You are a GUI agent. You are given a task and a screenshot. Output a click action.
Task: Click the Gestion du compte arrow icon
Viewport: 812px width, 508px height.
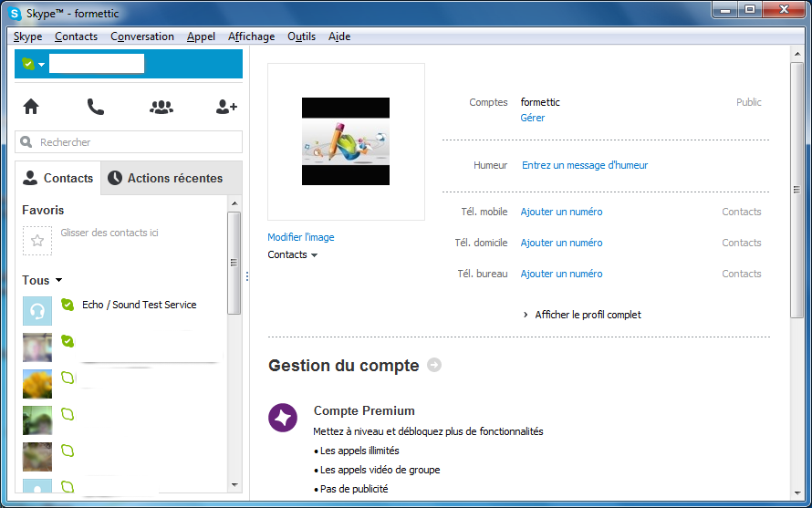click(434, 365)
